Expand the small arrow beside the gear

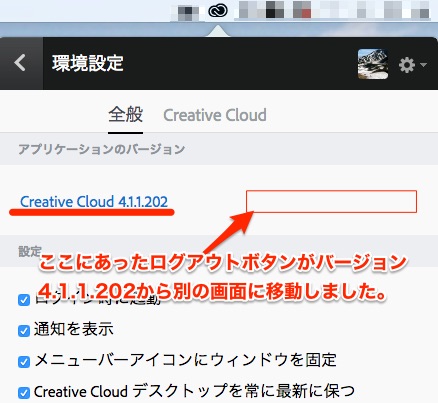[423, 64]
